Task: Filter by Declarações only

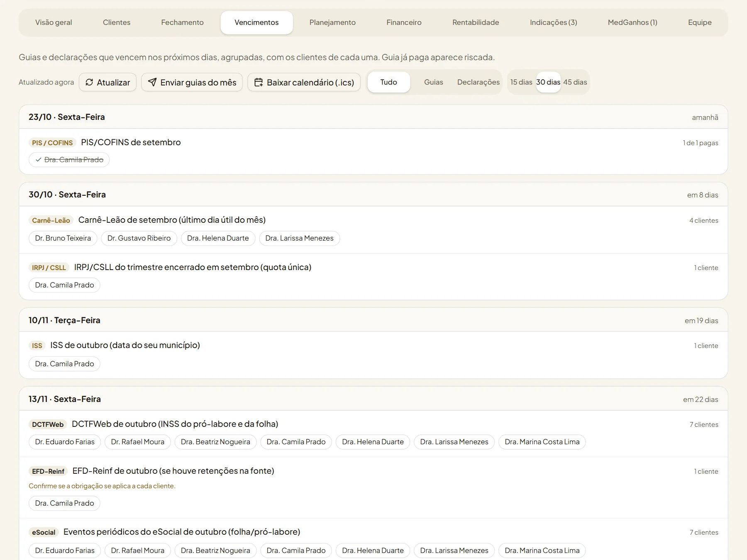Action: (x=478, y=82)
